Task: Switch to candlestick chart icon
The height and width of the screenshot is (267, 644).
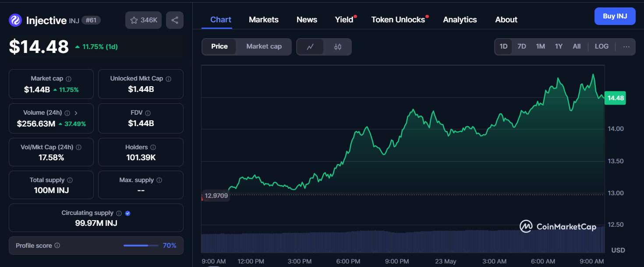Action: (338, 47)
